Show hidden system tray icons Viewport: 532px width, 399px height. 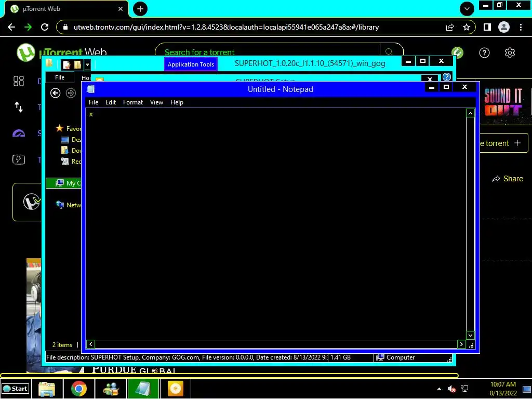(x=439, y=389)
